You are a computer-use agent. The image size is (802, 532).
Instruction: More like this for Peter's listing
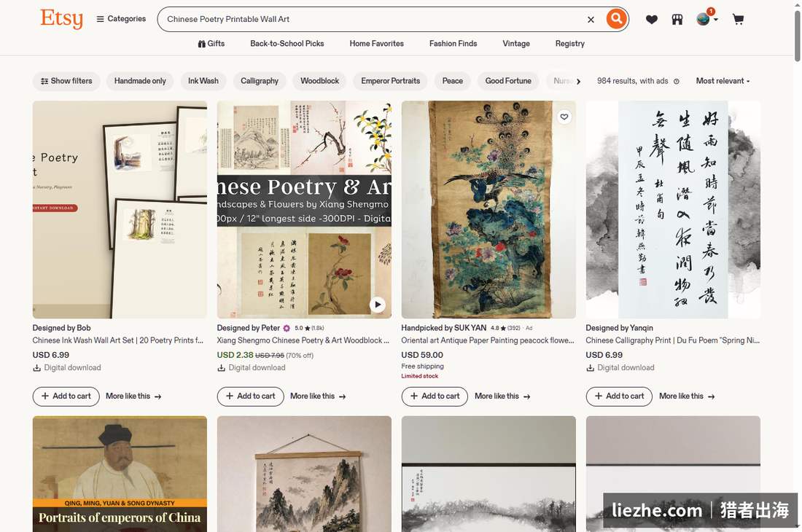(x=318, y=396)
